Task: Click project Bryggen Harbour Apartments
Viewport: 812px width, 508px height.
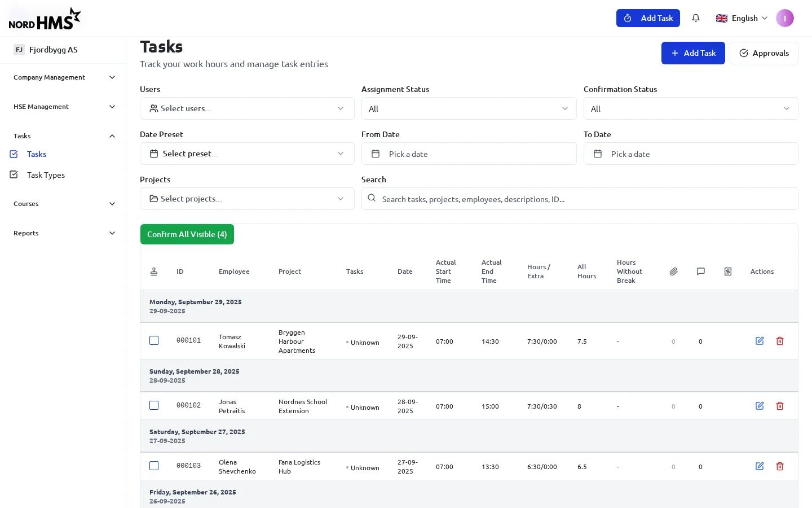Action: click(x=297, y=341)
